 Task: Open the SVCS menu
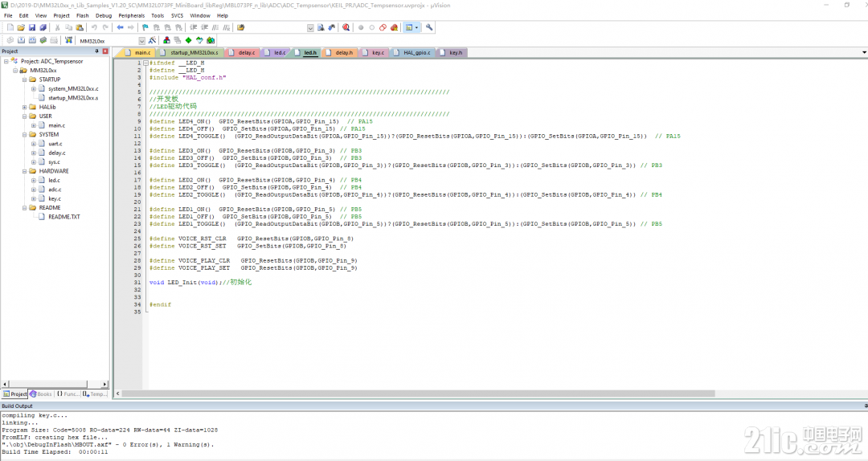coord(177,15)
